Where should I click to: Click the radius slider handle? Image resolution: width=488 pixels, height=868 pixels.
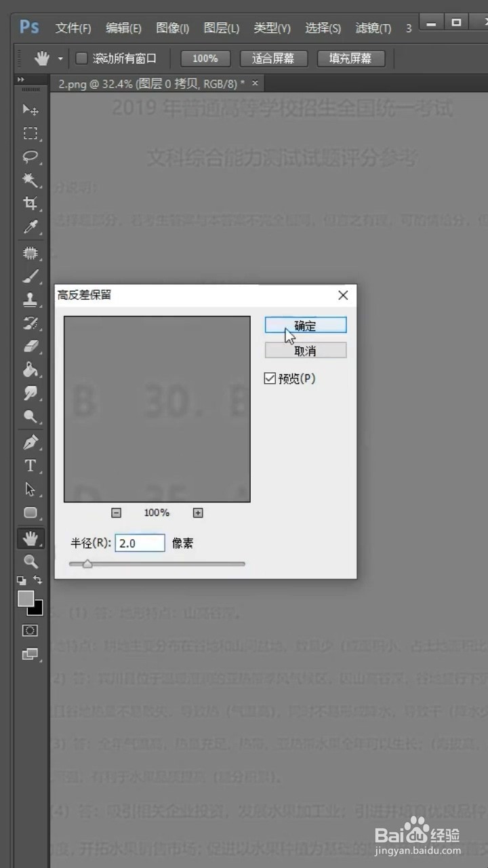[87, 564]
